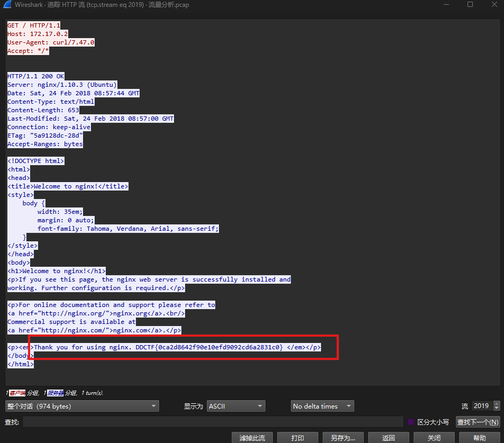Click the 另存为... save as button
This screenshot has height=443, width=504.
[x=343, y=438]
